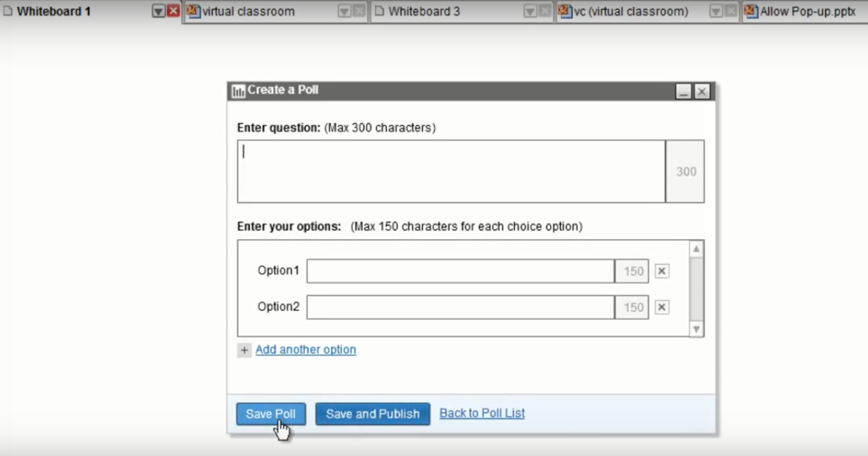Click the Option1 label

point(278,270)
